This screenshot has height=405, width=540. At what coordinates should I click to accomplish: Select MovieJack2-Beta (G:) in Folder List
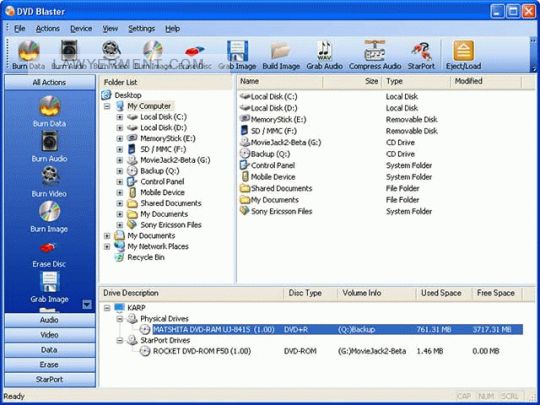coord(175,160)
